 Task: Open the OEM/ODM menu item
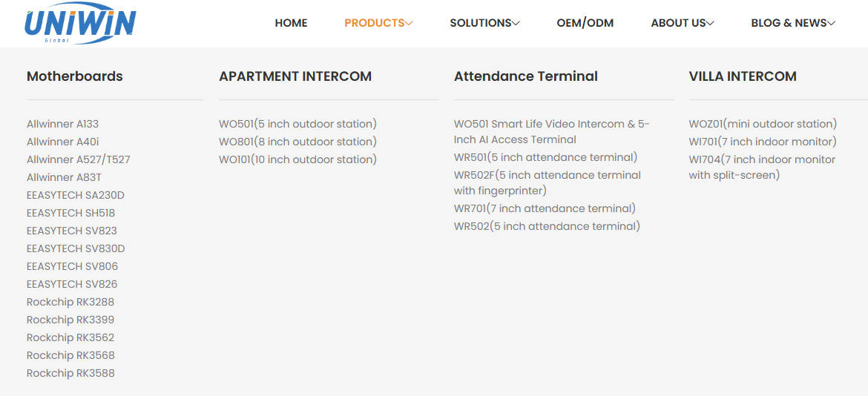coord(585,23)
